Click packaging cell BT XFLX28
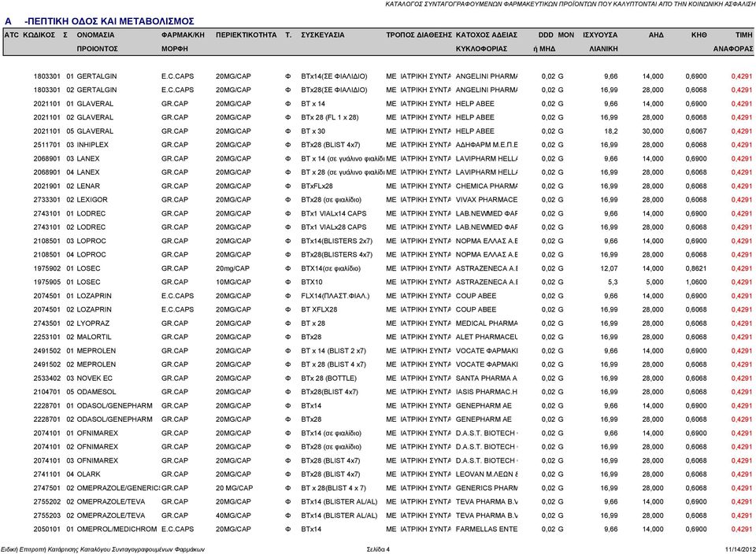Screen dimensions: 756x554 (319, 310)
